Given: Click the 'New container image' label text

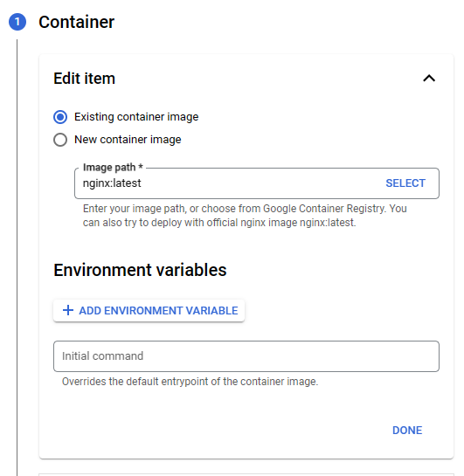Looking at the screenshot, I should (128, 140).
